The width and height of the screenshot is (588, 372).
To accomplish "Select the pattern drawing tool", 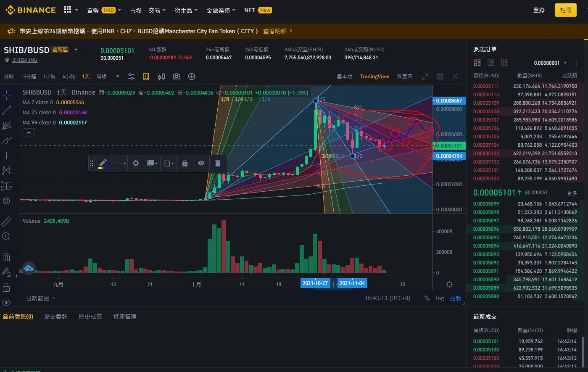I will (6, 171).
